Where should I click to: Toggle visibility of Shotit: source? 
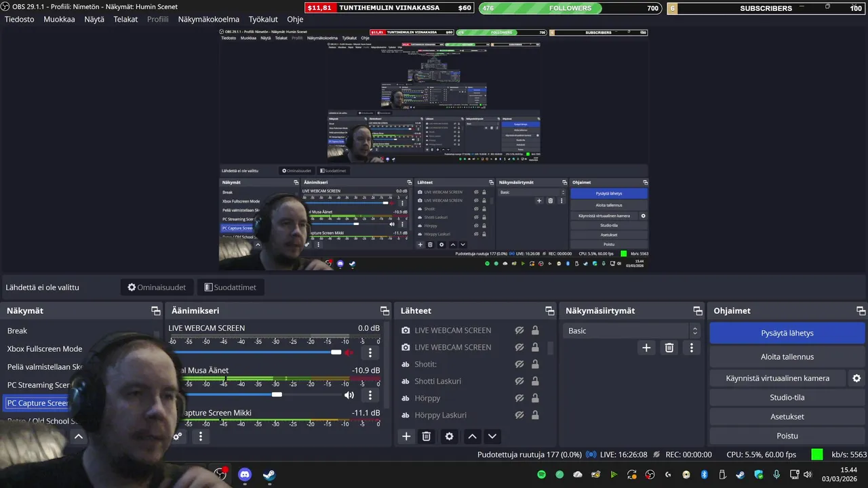point(519,364)
